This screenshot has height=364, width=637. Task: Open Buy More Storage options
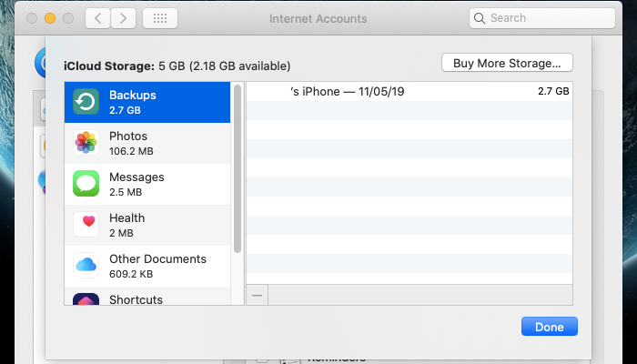[x=507, y=63]
